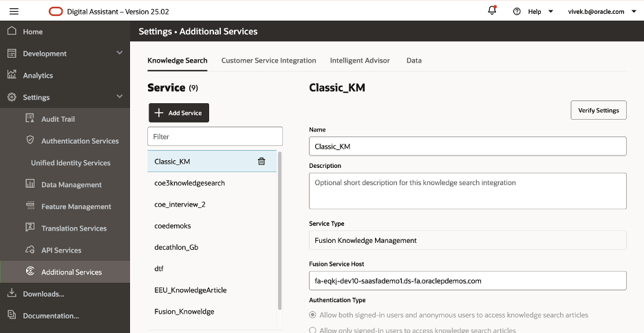Click the Analytics chart icon
This screenshot has height=333, width=644.
tap(12, 74)
